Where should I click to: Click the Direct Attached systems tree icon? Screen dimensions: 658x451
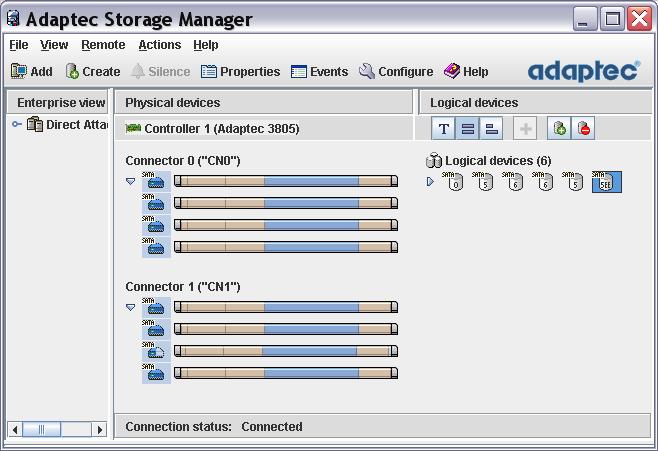coord(35,124)
